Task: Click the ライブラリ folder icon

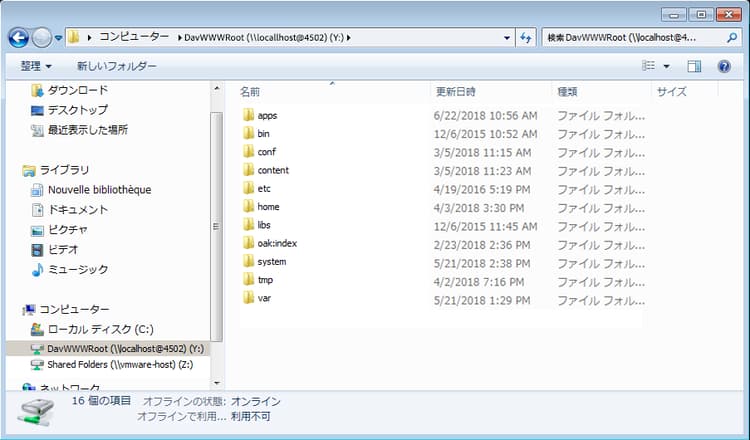Action: click(x=29, y=171)
